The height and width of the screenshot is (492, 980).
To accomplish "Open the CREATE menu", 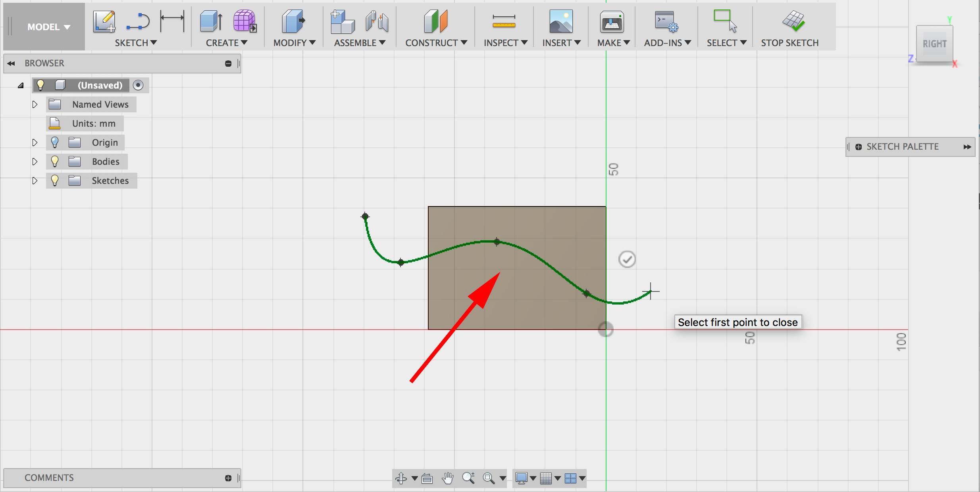I will (226, 43).
